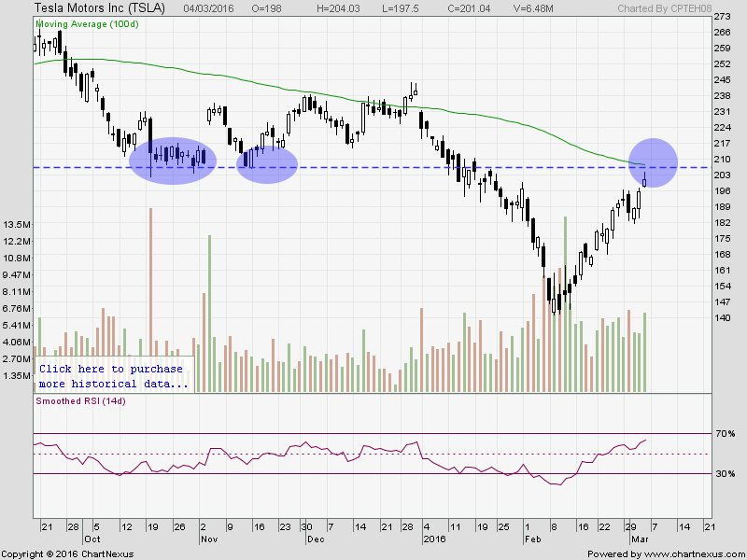This screenshot has width=747, height=560.
Task: Click the 13.5M volume axis label
Action: pyautogui.click(x=17, y=224)
